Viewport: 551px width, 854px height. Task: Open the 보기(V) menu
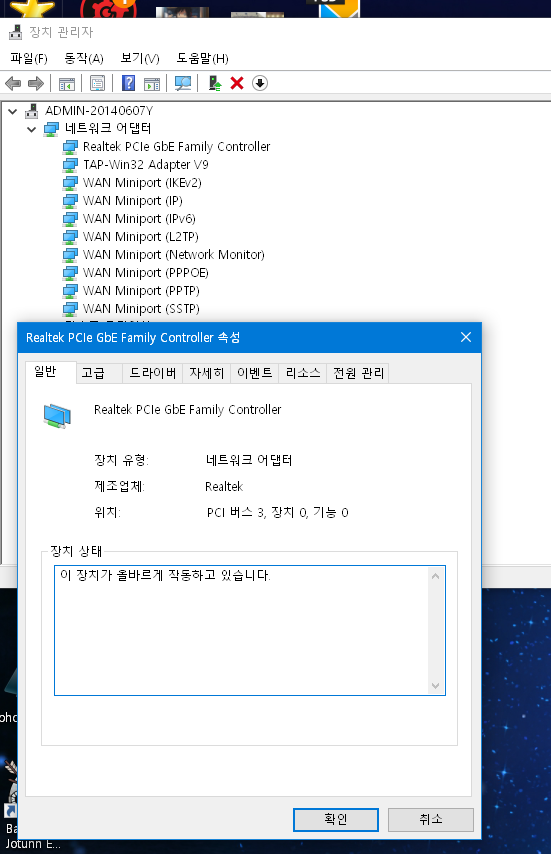click(x=140, y=58)
